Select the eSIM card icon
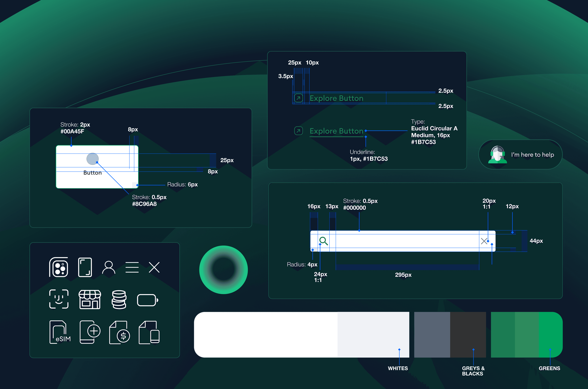Screen dimensions: 588x389 (60, 332)
